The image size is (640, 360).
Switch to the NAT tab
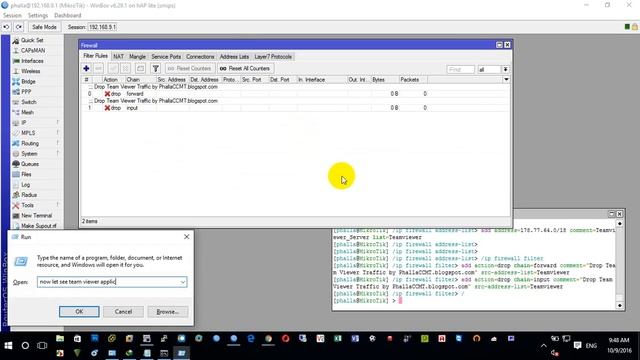tap(118, 56)
